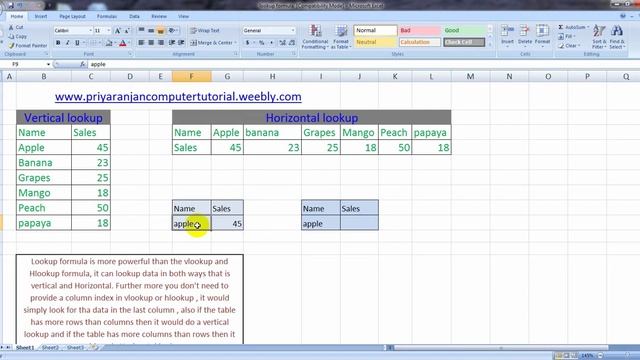
Task: Switch to the View tab
Action: (x=183, y=16)
